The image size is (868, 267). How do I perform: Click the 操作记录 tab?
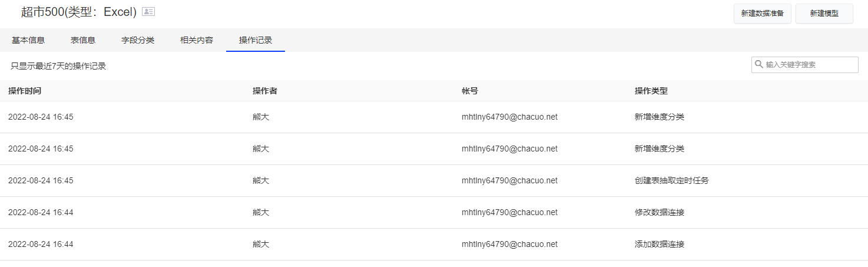click(x=256, y=40)
